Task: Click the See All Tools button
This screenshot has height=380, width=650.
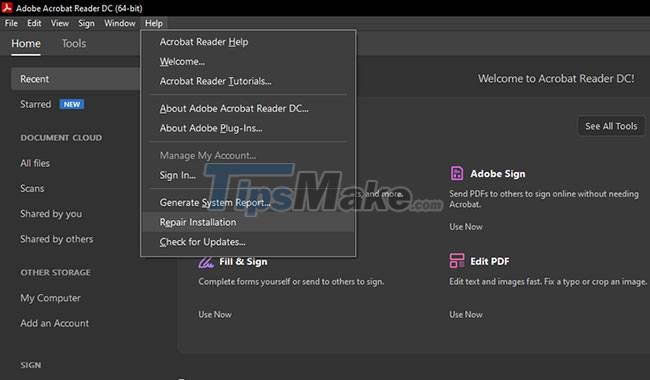Action: 611,126
